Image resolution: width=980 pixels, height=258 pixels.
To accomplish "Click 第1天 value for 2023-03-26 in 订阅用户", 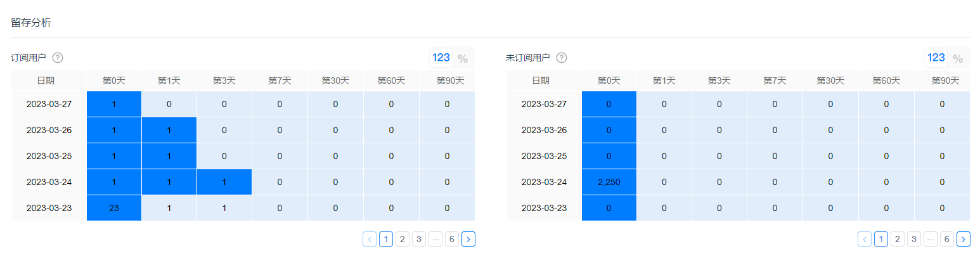I will (169, 130).
